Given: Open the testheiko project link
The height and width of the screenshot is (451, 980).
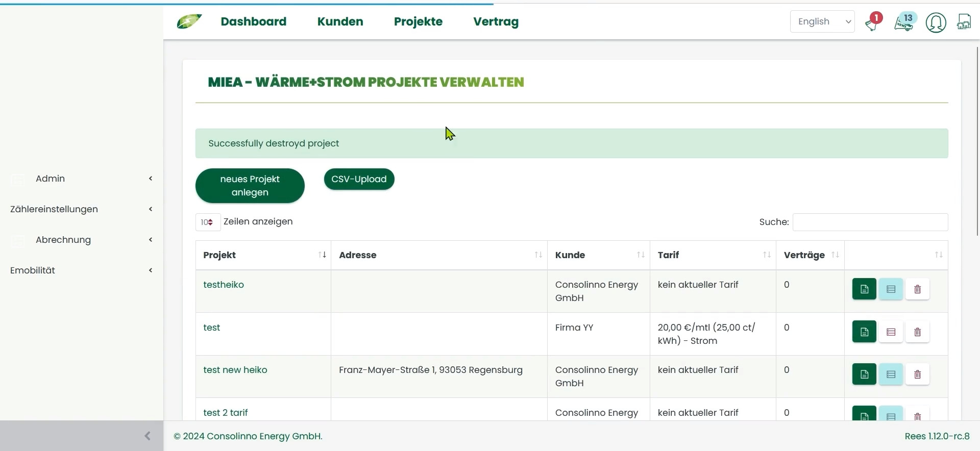Looking at the screenshot, I should 224,285.
